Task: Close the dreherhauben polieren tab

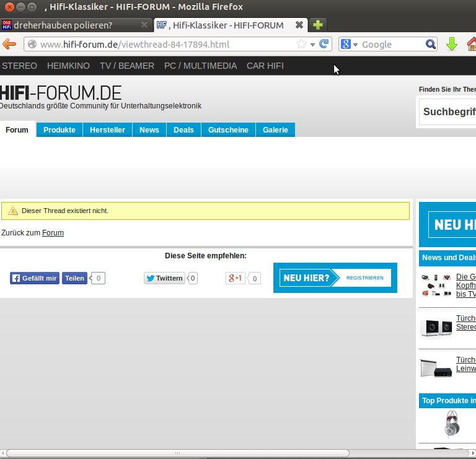Action: coord(144,25)
